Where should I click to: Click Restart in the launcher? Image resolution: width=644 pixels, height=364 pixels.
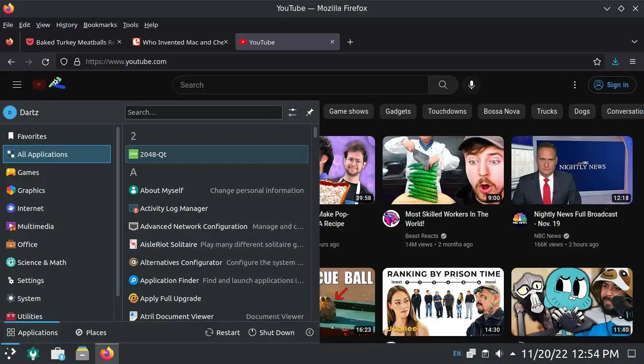click(x=223, y=332)
